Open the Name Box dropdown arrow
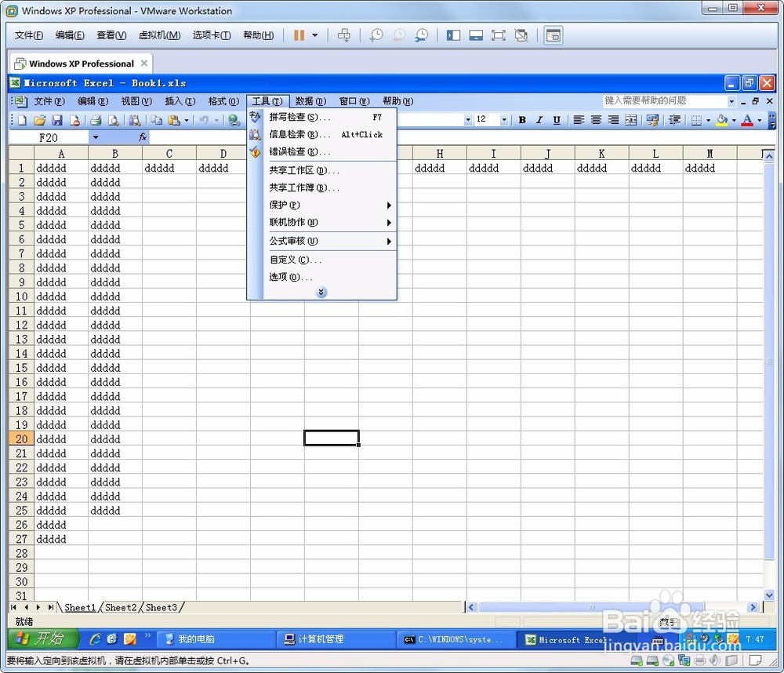Screen dimensions: 784x673 click(96, 137)
